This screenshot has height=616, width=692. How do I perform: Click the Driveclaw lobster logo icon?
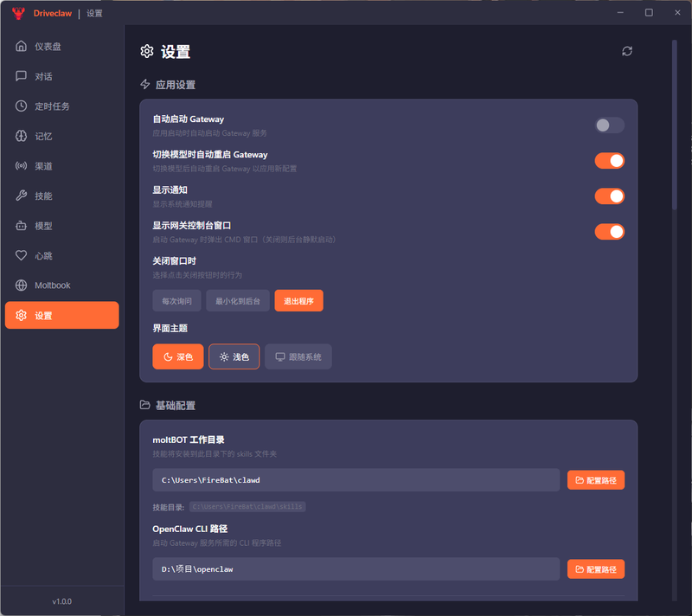click(18, 13)
